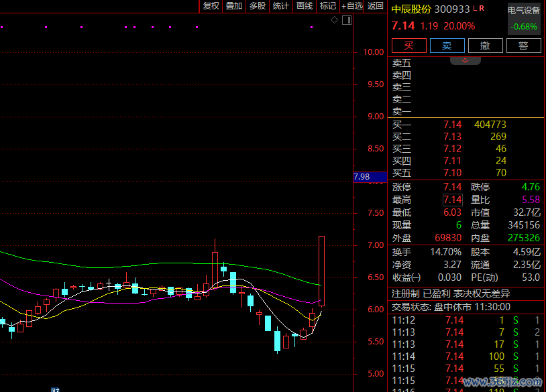Select the tall red limit-up candlestick
Viewport: 546px width, 392px height.
(322, 271)
